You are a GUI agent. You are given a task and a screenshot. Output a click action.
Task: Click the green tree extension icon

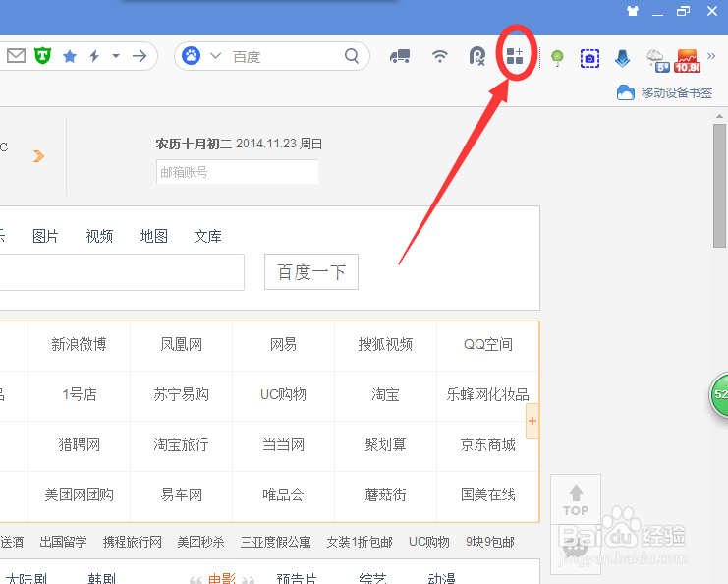pyautogui.click(x=557, y=58)
